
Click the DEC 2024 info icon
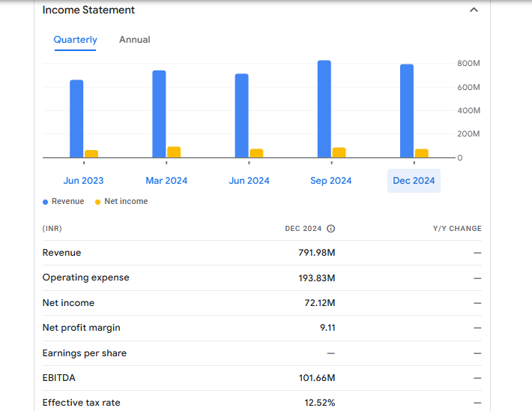[330, 229]
